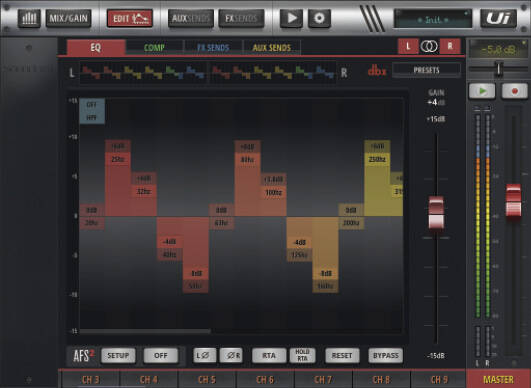Toggle the stereo link circles icon
The width and height of the screenshot is (531, 388).
(429, 46)
